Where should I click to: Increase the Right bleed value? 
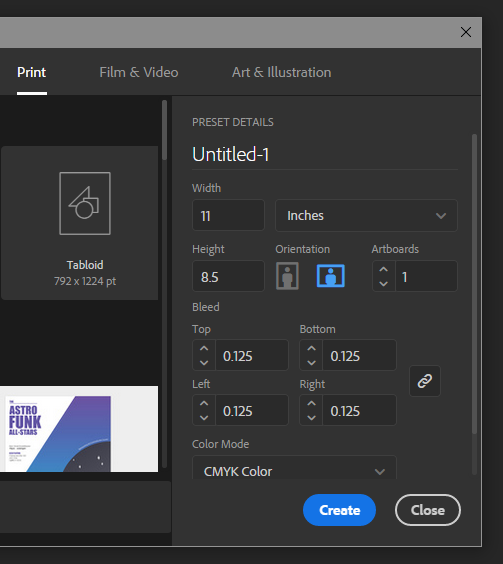[311, 403]
